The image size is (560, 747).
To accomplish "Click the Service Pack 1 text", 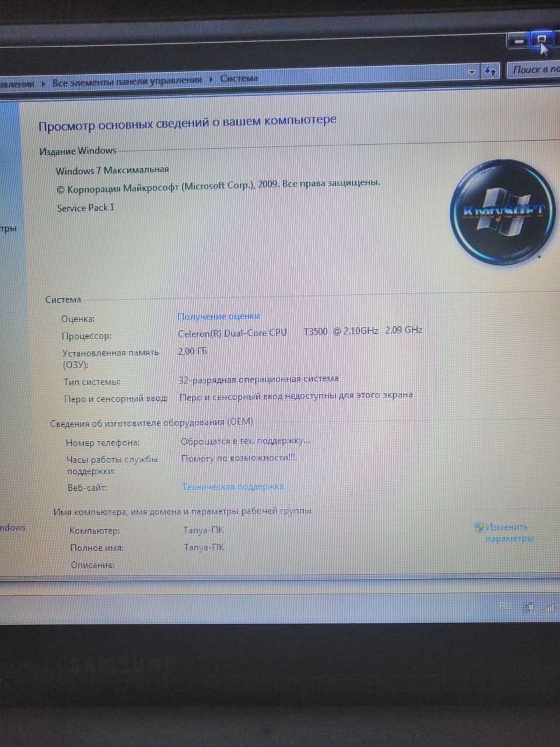I will (86, 208).
